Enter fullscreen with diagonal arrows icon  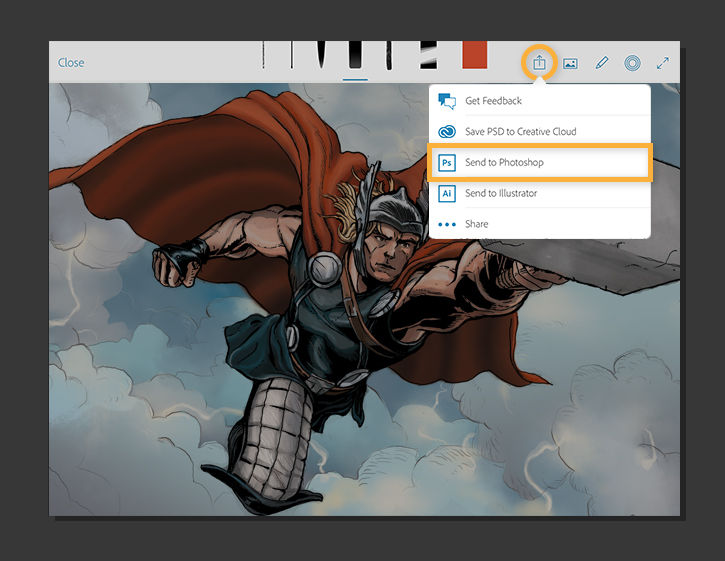click(662, 63)
